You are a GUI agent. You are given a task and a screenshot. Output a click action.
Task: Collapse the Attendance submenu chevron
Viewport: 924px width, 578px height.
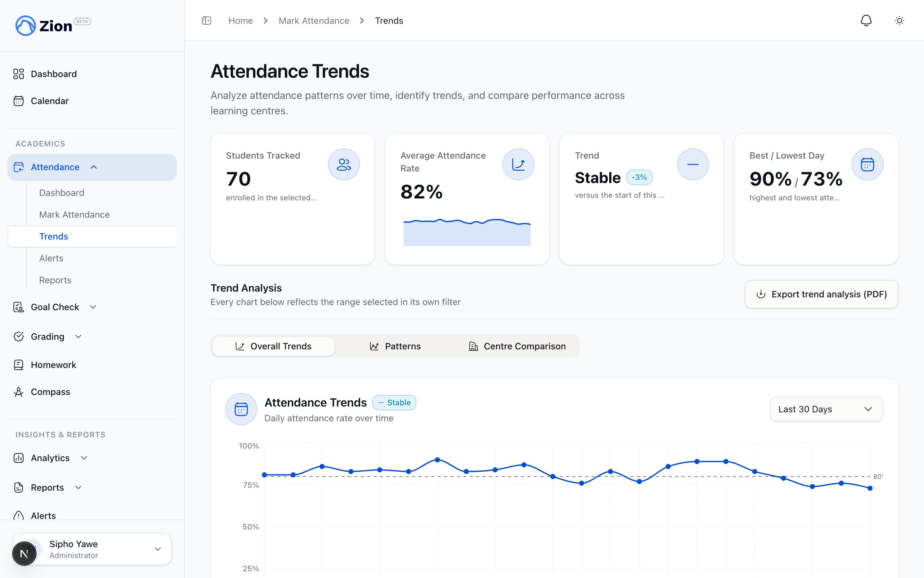point(94,167)
